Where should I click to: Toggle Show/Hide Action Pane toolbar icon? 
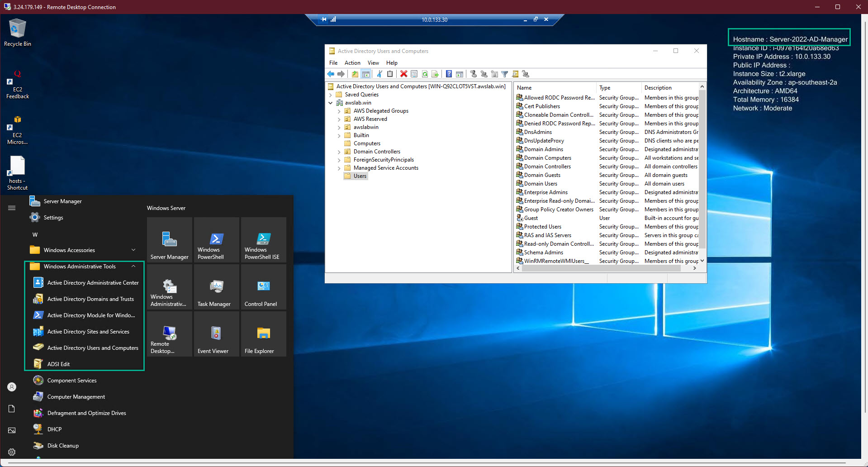[460, 74]
